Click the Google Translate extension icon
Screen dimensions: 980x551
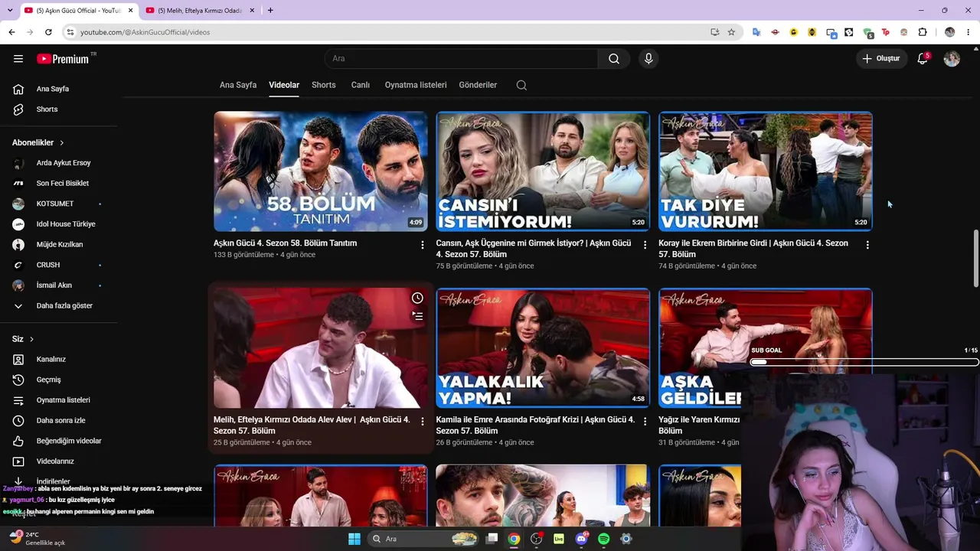[756, 32]
